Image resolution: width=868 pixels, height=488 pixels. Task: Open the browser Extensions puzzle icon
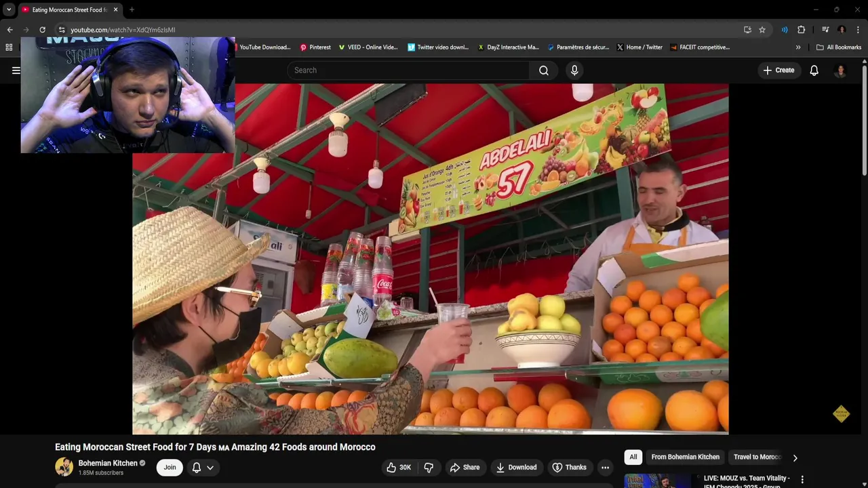pos(801,30)
